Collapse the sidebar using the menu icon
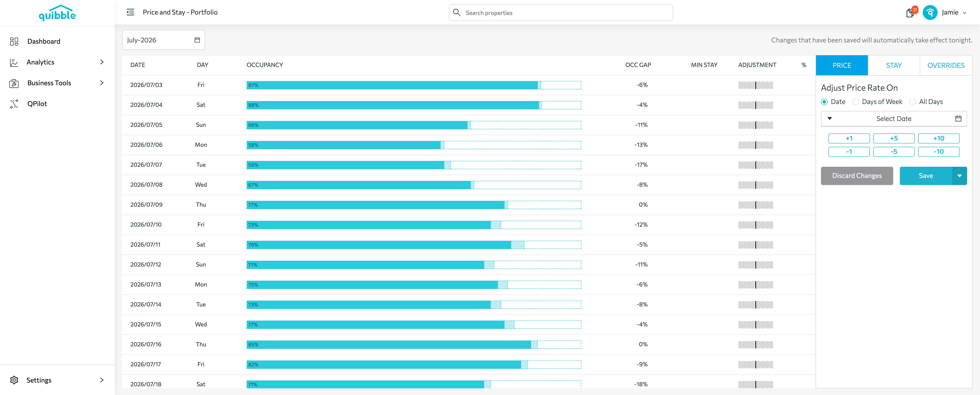980x395 pixels. tap(130, 12)
